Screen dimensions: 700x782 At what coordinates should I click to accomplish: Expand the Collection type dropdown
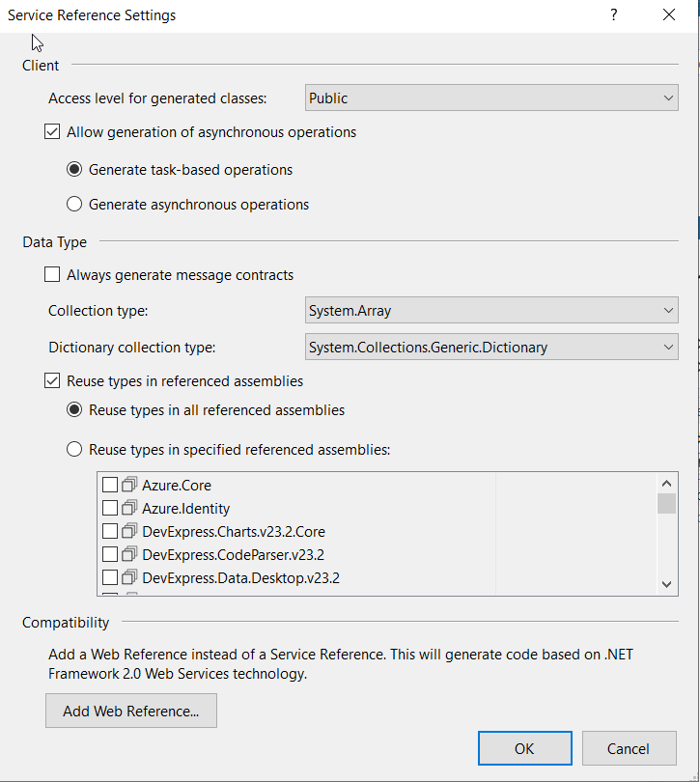tap(491, 311)
